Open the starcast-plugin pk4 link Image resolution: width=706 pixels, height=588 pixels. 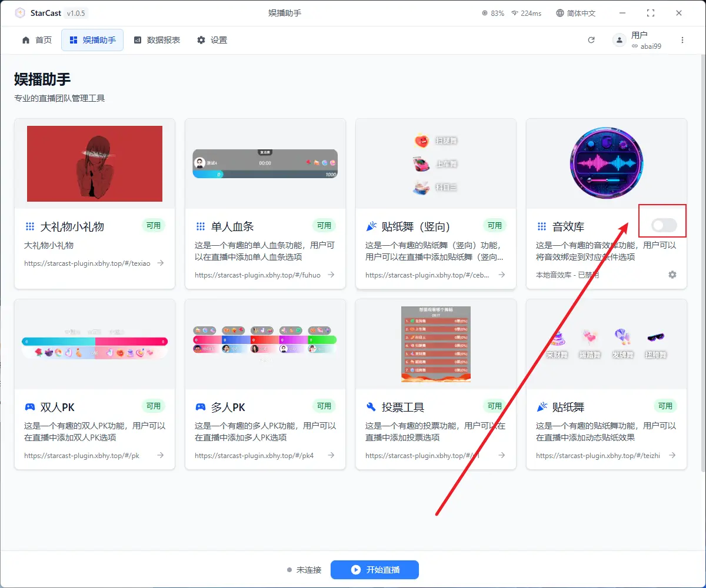(x=254, y=455)
